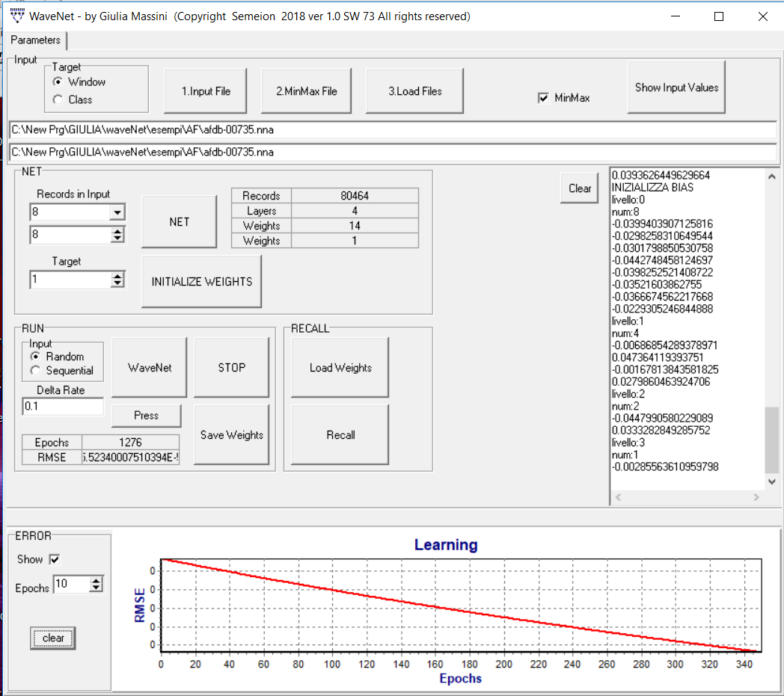Open the Parameters tab

[x=35, y=40]
